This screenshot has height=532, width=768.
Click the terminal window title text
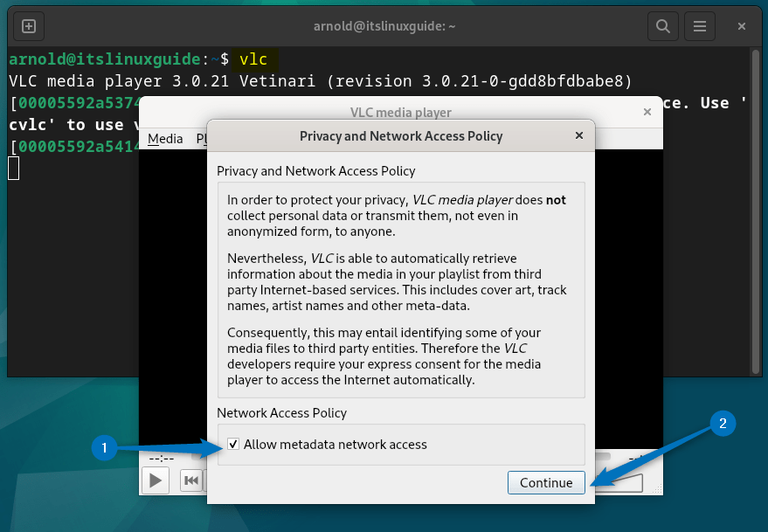(x=384, y=26)
